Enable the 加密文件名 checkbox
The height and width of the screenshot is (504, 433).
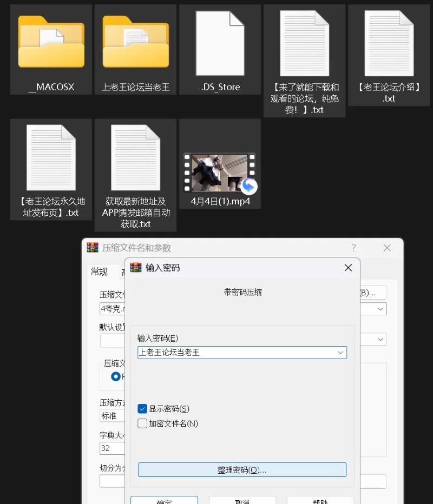tap(142, 423)
